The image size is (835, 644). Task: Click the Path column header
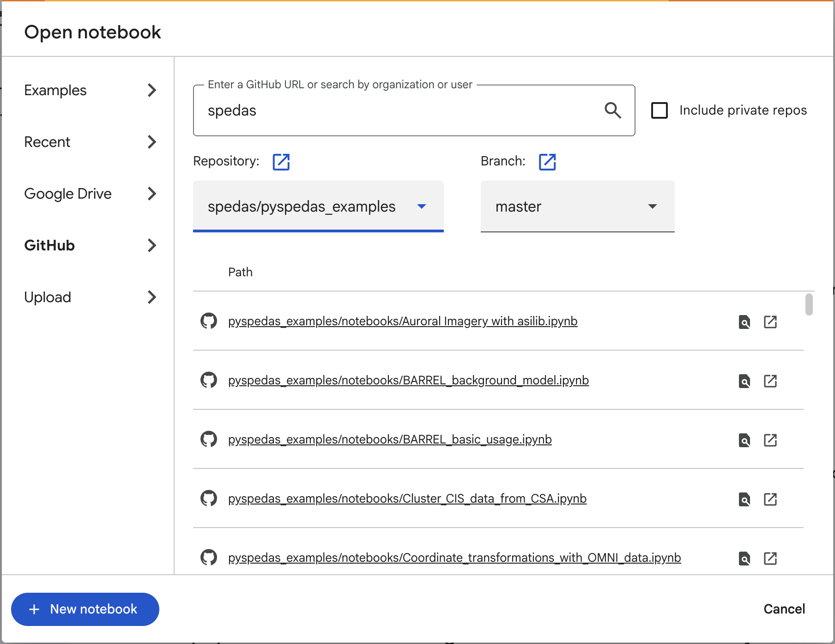[240, 272]
